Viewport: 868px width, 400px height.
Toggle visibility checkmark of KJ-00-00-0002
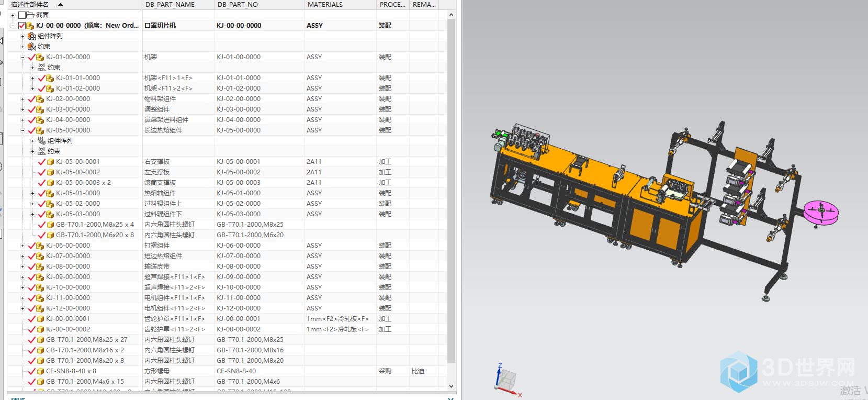[x=31, y=329]
